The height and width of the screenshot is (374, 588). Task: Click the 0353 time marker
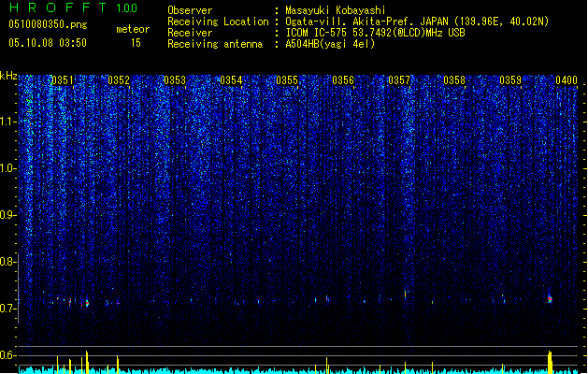coord(175,80)
